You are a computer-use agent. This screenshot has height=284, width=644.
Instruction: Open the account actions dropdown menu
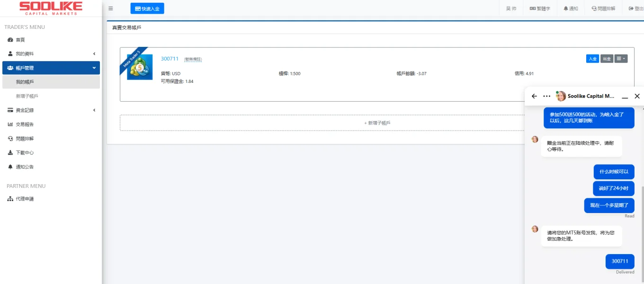coord(621,59)
